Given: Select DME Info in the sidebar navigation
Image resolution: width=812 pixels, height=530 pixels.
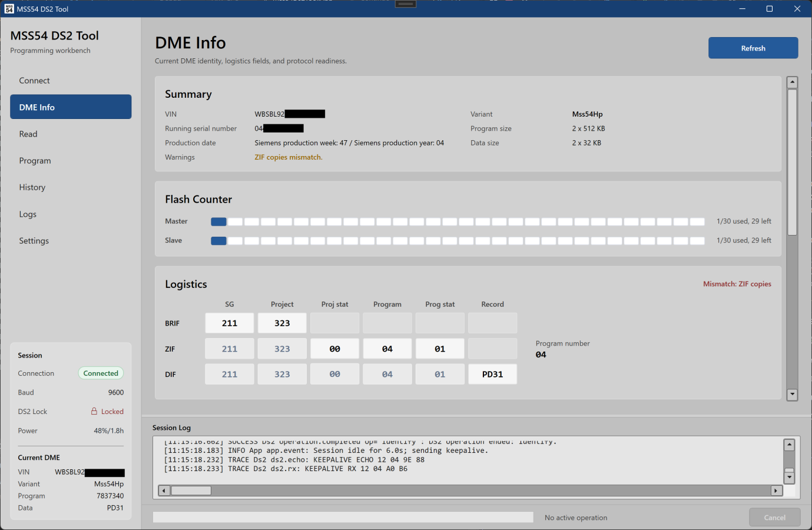Looking at the screenshot, I should 71,107.
